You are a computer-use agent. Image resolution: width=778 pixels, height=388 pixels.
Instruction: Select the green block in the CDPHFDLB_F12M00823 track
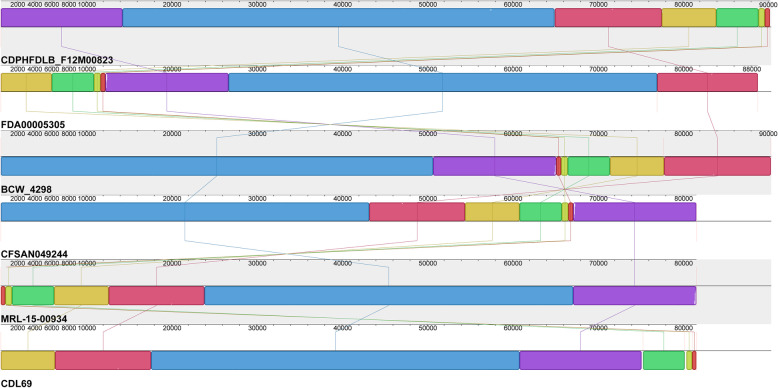coord(737,17)
